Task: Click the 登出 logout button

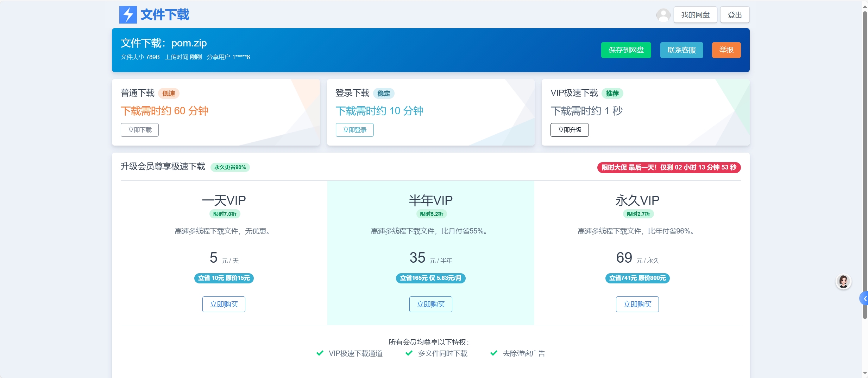Action: coord(735,15)
